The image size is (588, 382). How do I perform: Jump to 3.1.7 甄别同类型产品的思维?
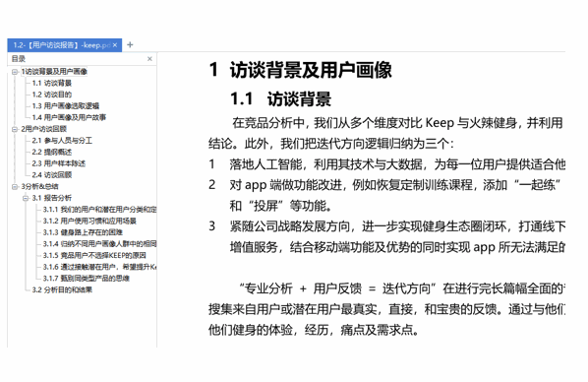[x=86, y=279]
